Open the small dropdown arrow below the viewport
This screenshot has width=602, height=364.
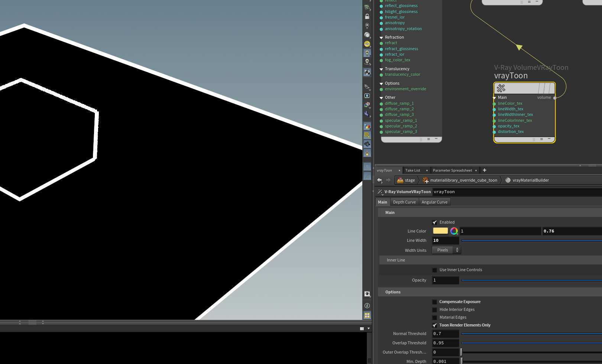369,328
